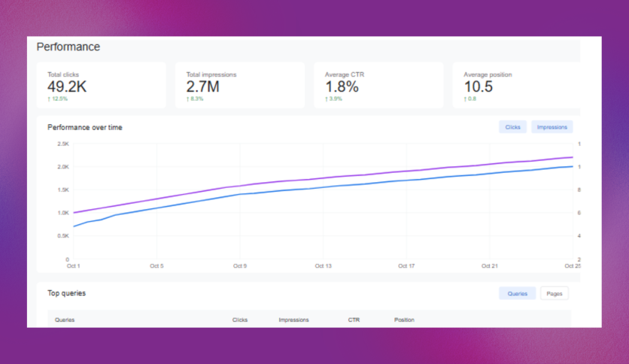The height and width of the screenshot is (364, 629).
Task: Open the Average position card
Action: pyautogui.click(x=519, y=85)
